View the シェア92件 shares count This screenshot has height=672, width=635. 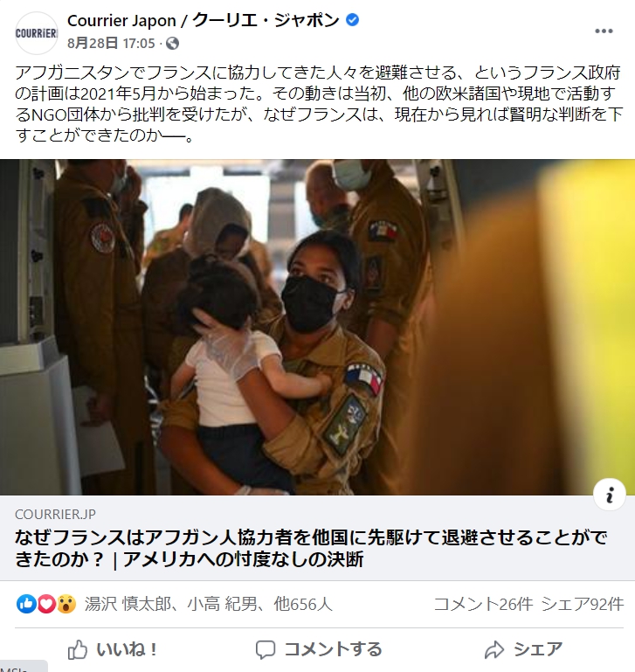pos(583,604)
